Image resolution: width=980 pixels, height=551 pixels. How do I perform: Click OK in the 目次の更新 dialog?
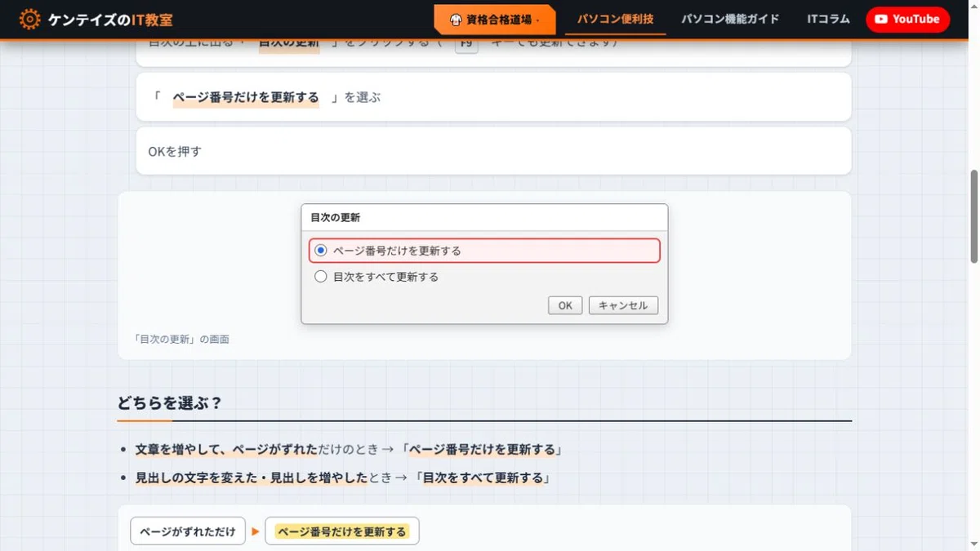pos(565,305)
